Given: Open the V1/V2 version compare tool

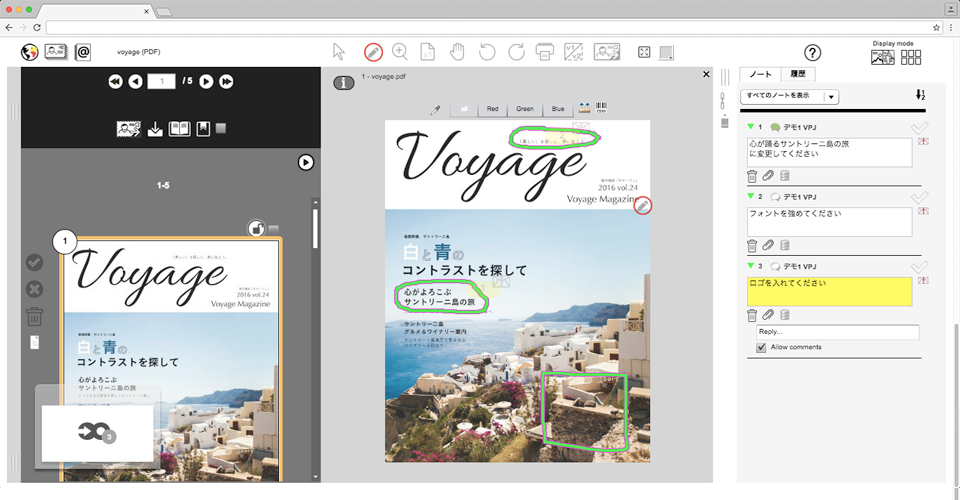Looking at the screenshot, I should (x=574, y=52).
